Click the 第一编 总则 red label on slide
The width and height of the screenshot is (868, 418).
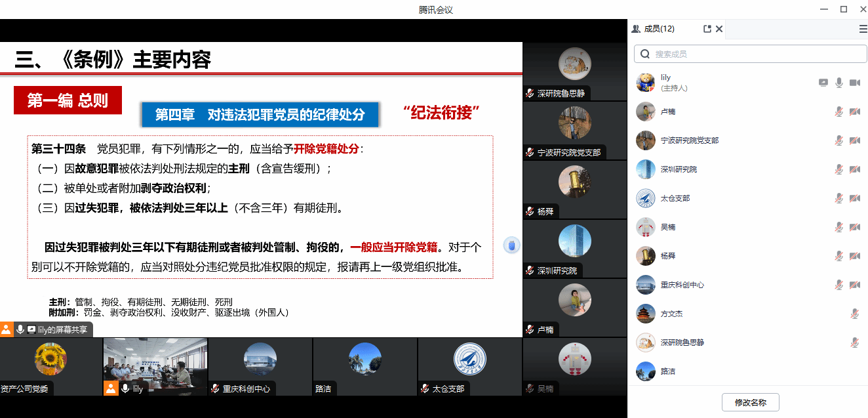click(68, 100)
